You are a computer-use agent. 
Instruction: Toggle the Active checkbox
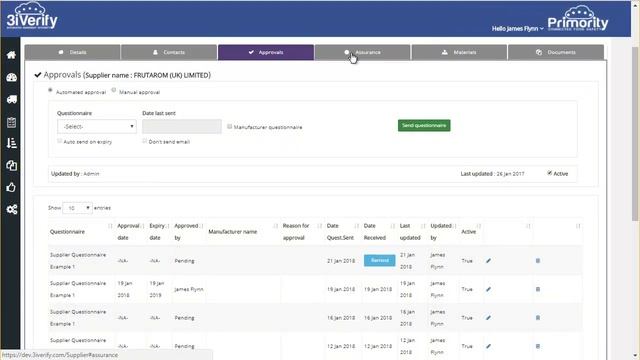pos(550,173)
